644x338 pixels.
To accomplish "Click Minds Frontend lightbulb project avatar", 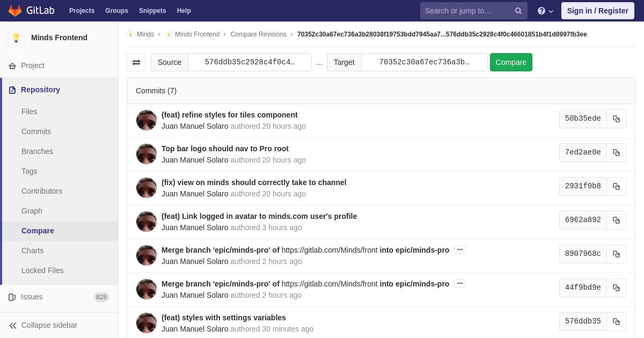I will click(16, 38).
